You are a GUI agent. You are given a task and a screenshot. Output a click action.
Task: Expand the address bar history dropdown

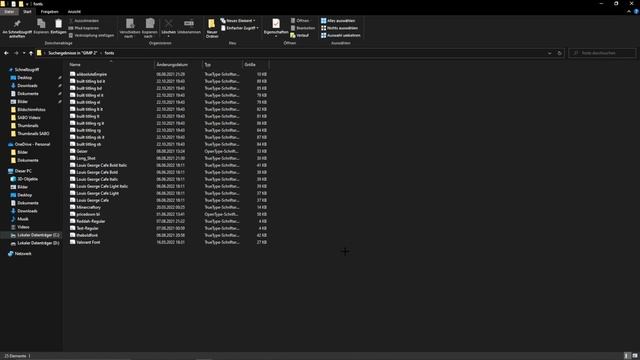tap(549, 53)
